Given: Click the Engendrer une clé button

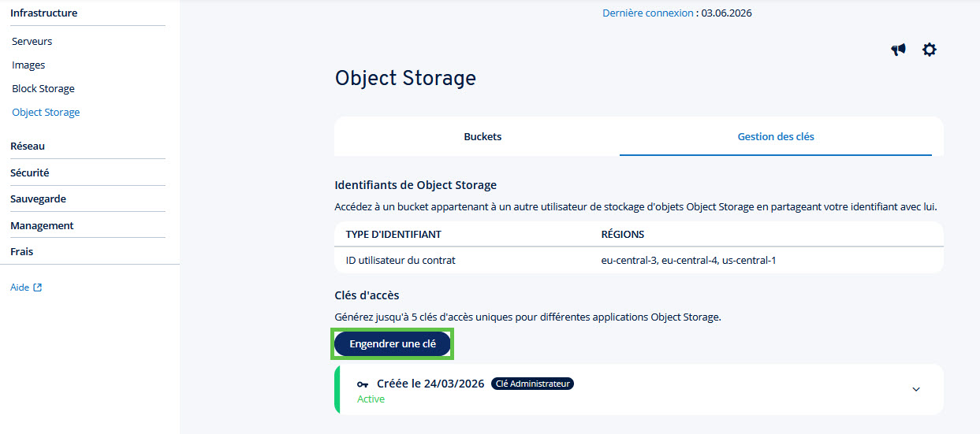Looking at the screenshot, I should coord(393,344).
